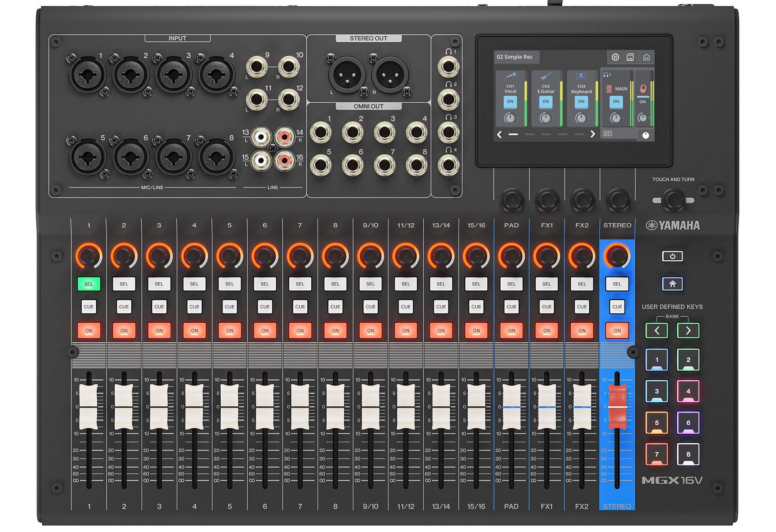Viewport: 776px width, 532px height.
Task: Click the STEREO channel CUE button
Action: coord(617,307)
